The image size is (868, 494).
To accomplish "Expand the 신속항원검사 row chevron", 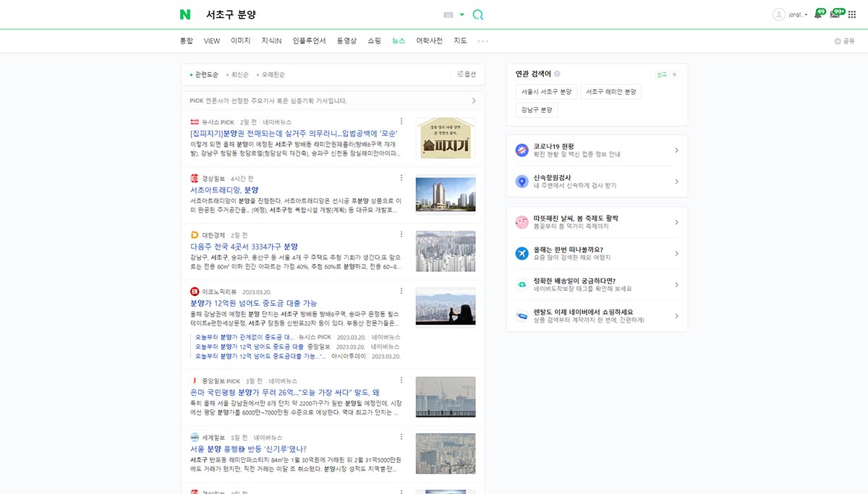I will click(x=676, y=182).
